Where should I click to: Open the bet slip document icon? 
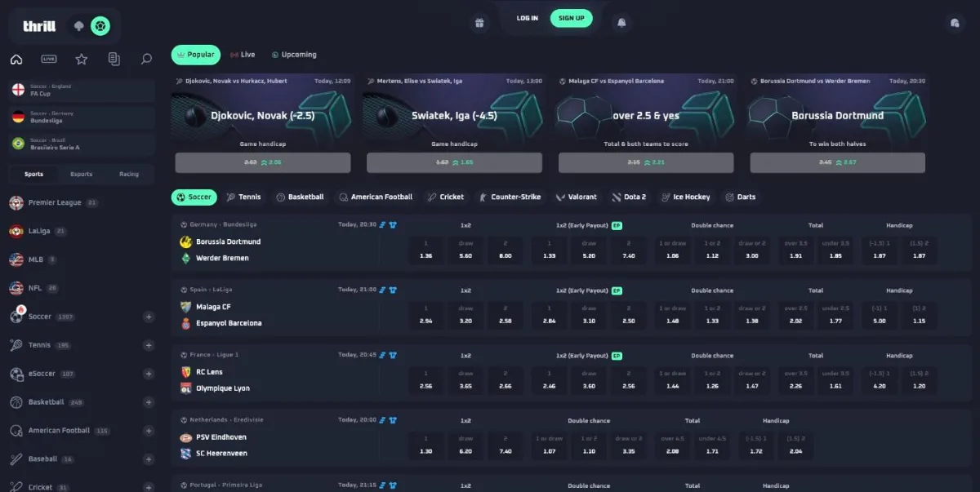pyautogui.click(x=114, y=59)
